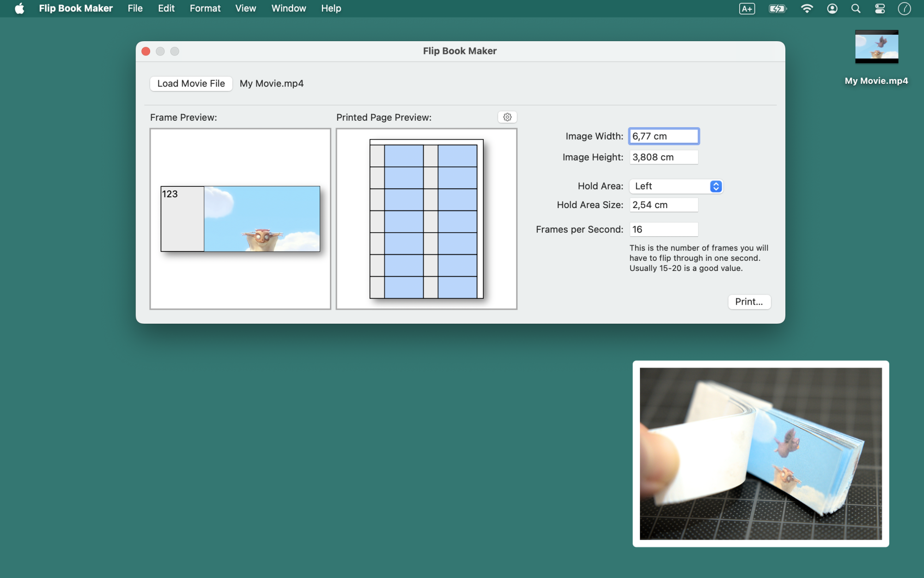Click the user account menu bar icon
Viewport: 924px width, 578px height.
pos(832,8)
